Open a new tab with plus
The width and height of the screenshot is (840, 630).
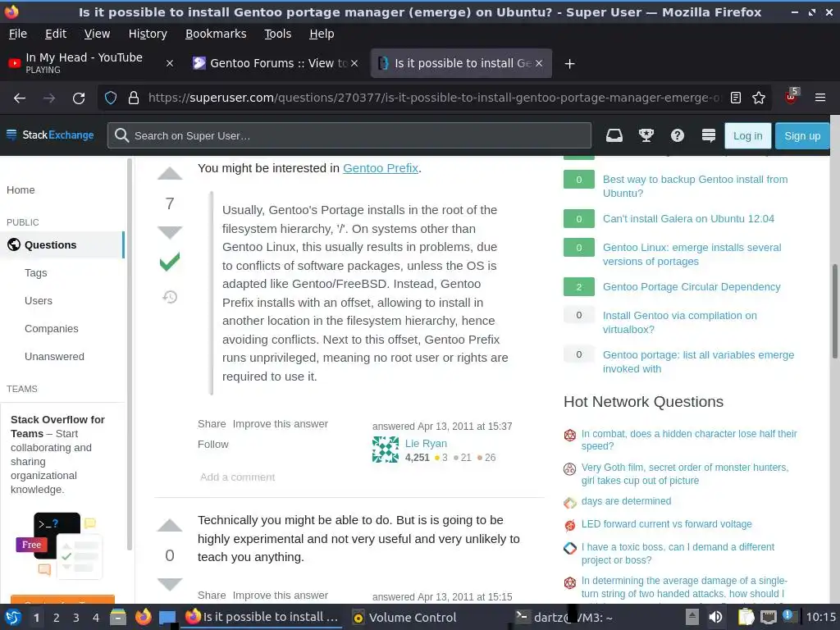(569, 64)
